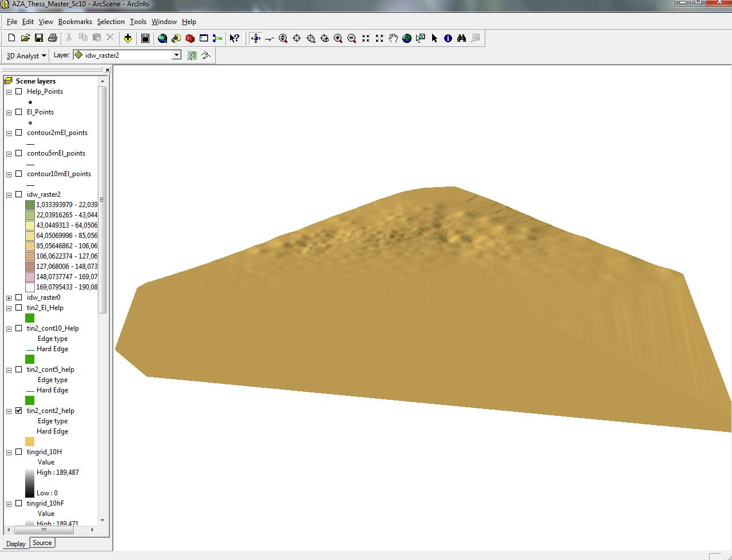The height and width of the screenshot is (560, 732).
Task: Select the Navigate tool
Action: [255, 38]
